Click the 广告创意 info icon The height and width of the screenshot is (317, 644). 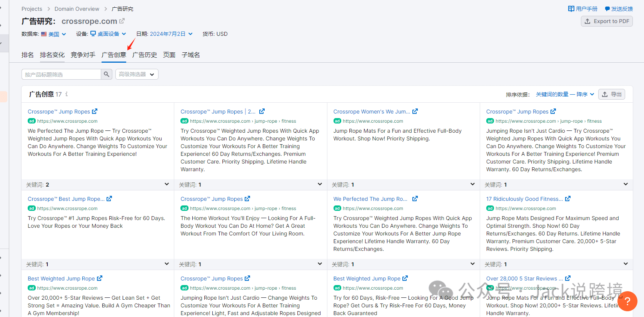pyautogui.click(x=67, y=94)
